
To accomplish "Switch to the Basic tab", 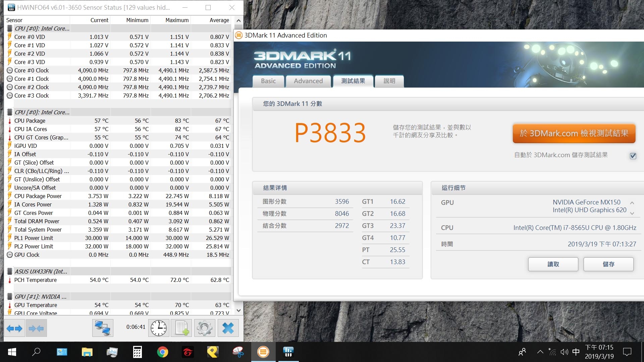I will point(268,81).
